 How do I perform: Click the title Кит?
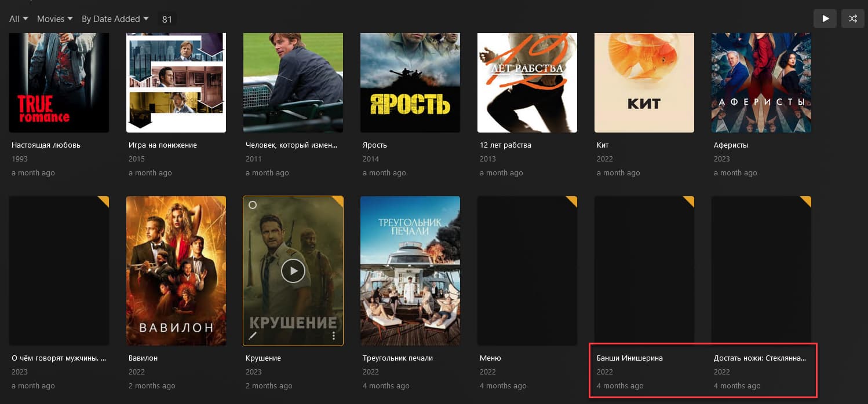click(603, 145)
